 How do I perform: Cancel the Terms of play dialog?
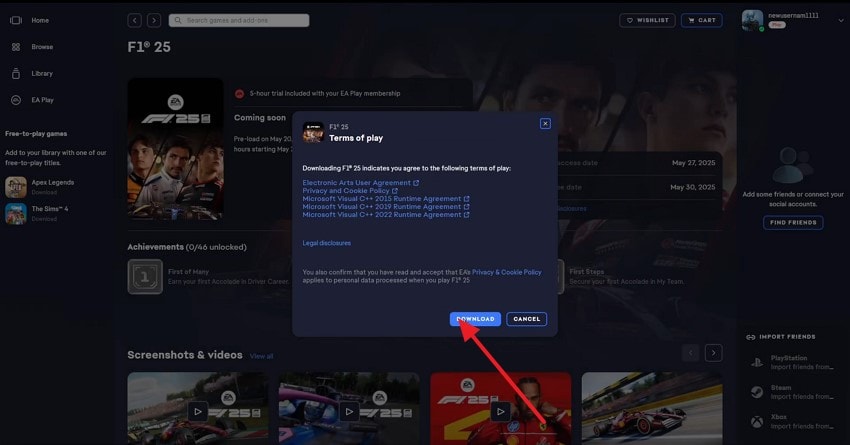[526, 319]
